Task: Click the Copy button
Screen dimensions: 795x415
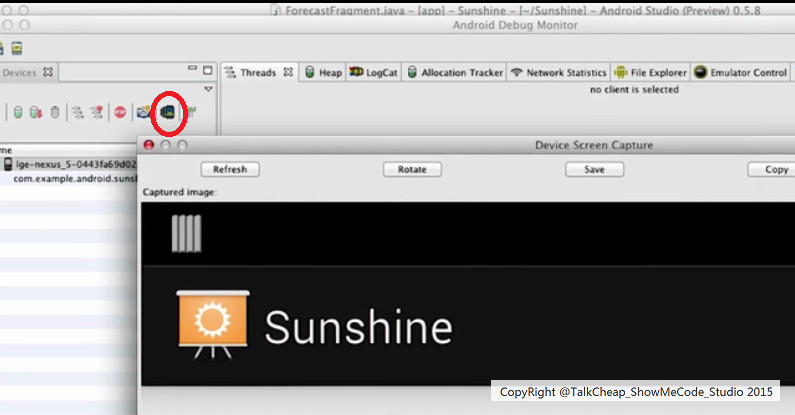Action: point(771,169)
